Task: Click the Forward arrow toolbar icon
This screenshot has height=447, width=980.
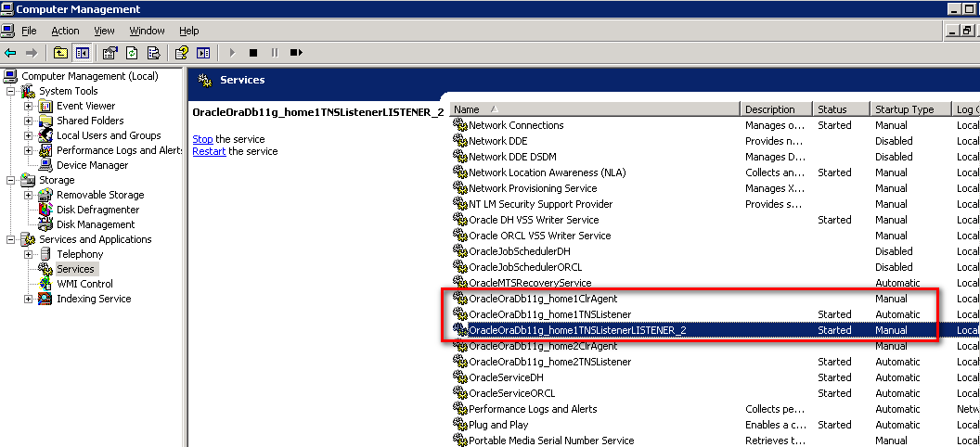Action: (x=32, y=53)
